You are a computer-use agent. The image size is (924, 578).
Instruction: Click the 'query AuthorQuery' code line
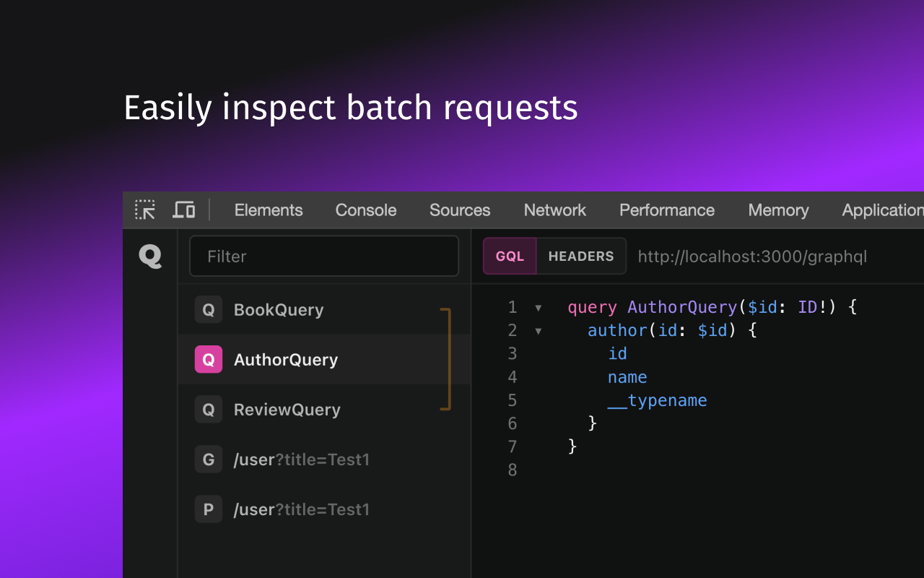712,307
